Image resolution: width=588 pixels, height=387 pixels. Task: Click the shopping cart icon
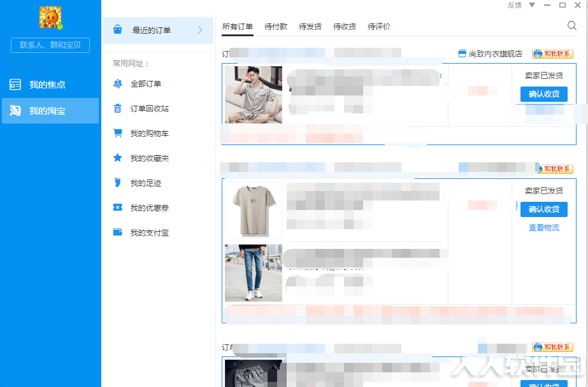pos(117,133)
